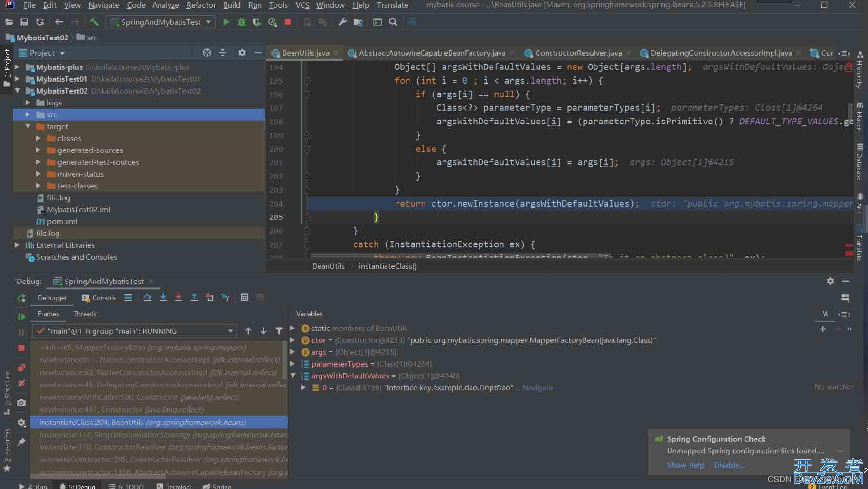Select the instantiateClass:204 BeanUtils frame
This screenshot has height=489, width=868.
click(x=159, y=422)
